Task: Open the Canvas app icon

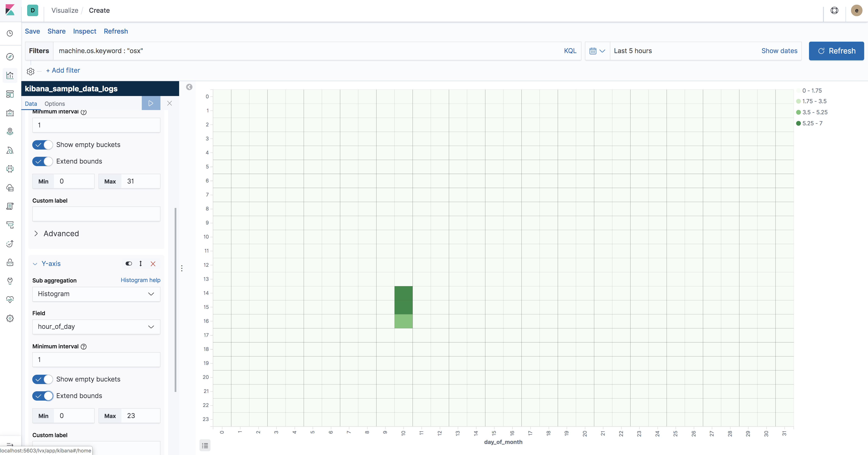Action: pos(10,113)
